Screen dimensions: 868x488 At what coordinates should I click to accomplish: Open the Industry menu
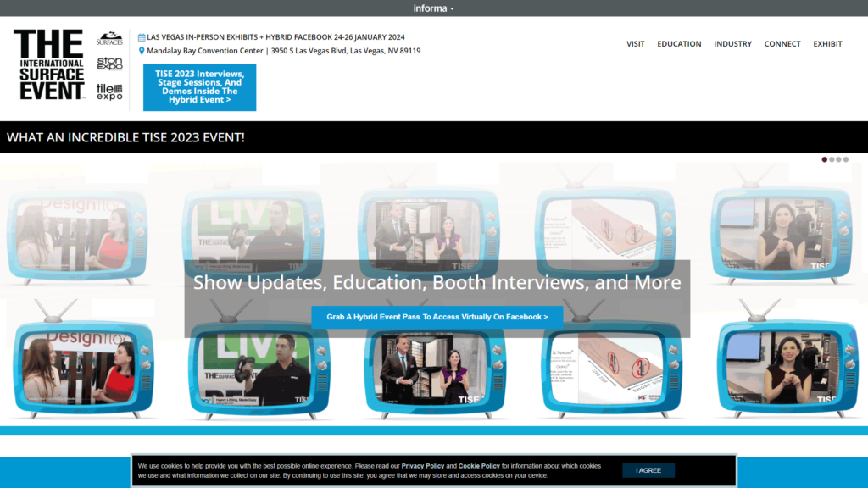732,44
